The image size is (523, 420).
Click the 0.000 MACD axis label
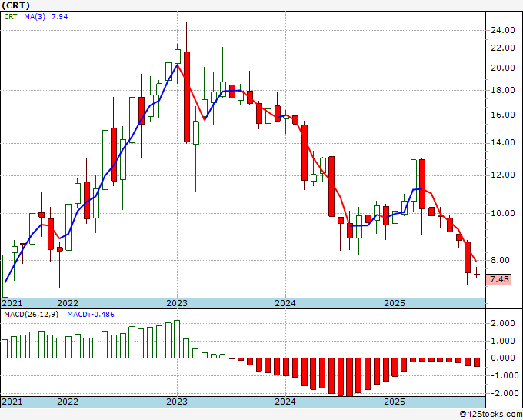tap(503, 358)
